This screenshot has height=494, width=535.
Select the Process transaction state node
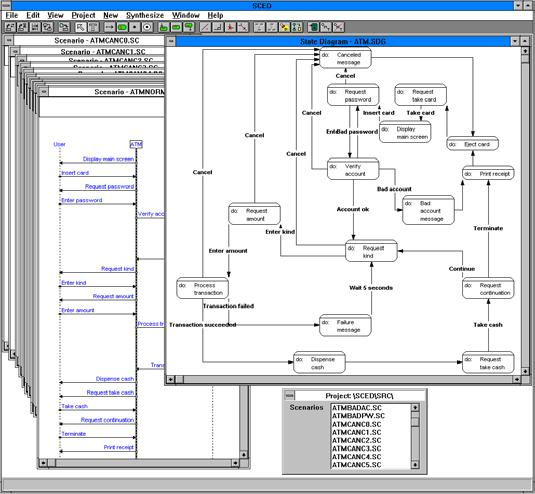coord(202,288)
